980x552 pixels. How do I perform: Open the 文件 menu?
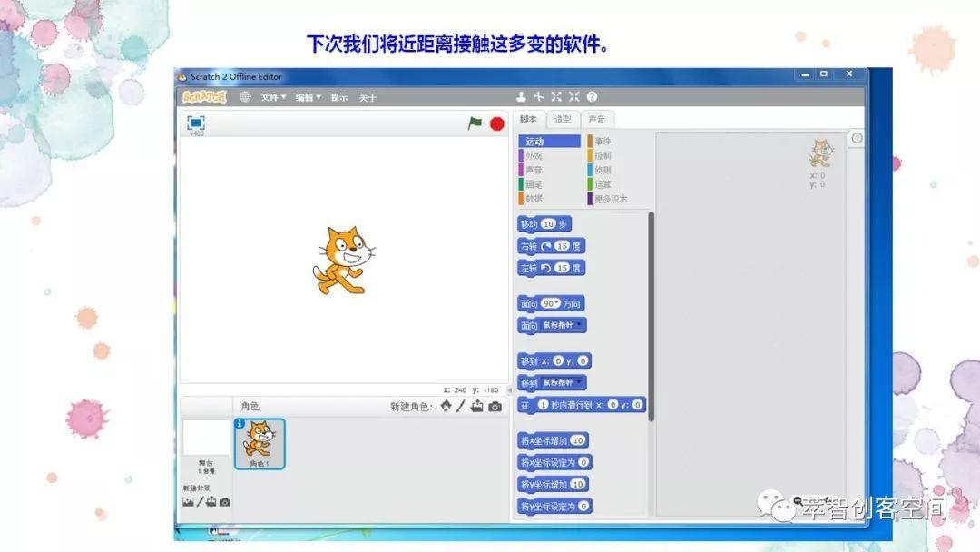(273, 97)
